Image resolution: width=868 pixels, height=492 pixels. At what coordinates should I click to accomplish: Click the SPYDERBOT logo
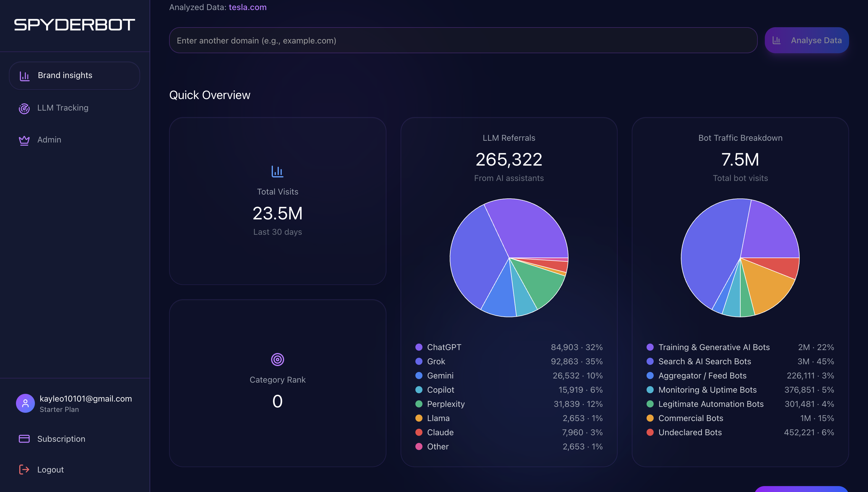pos(74,25)
